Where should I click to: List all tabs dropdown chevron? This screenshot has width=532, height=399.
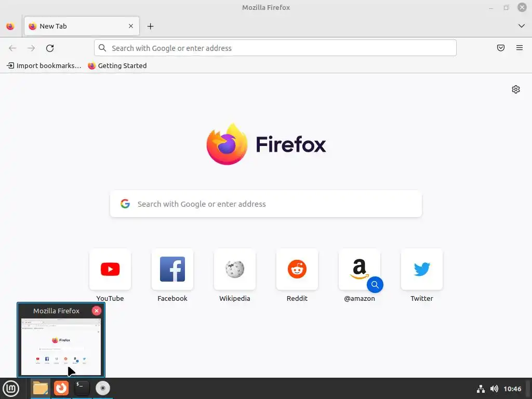[x=522, y=26]
